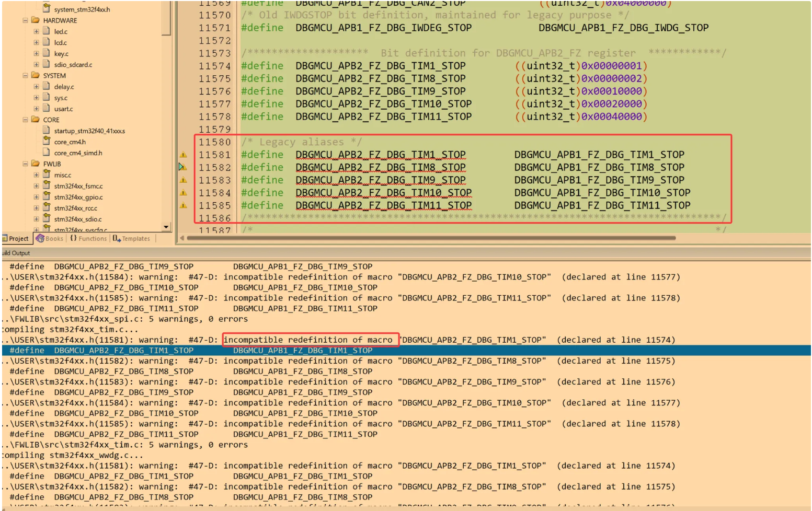Image resolution: width=812 pixels, height=511 pixels.
Task: Collapse the HARDWARE folder group
Action: (x=25, y=20)
